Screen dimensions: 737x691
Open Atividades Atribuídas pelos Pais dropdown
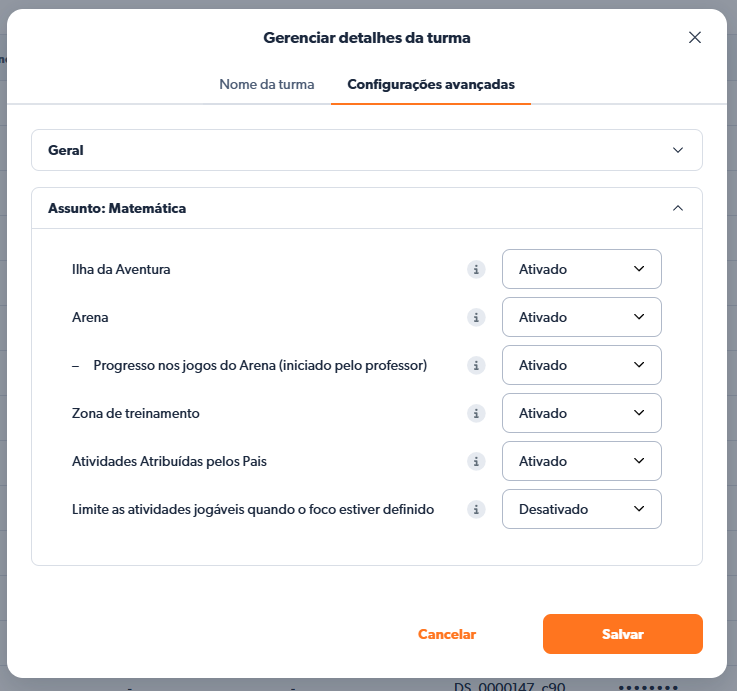pos(581,461)
